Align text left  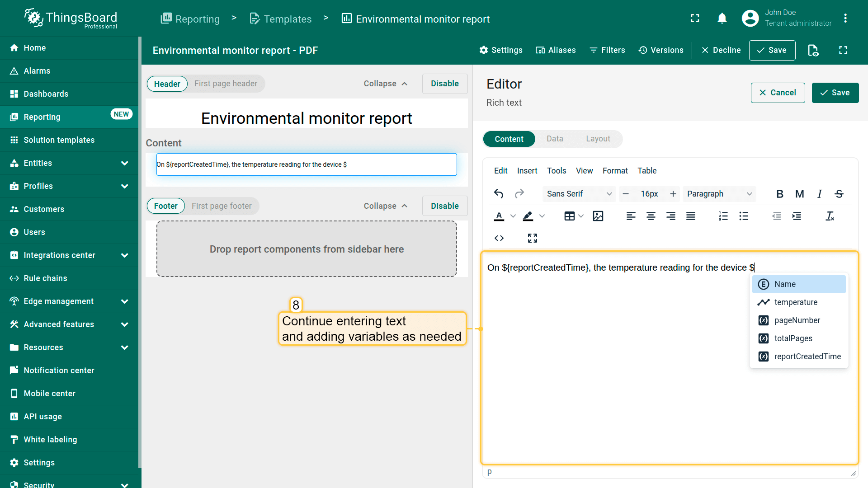[x=631, y=216]
